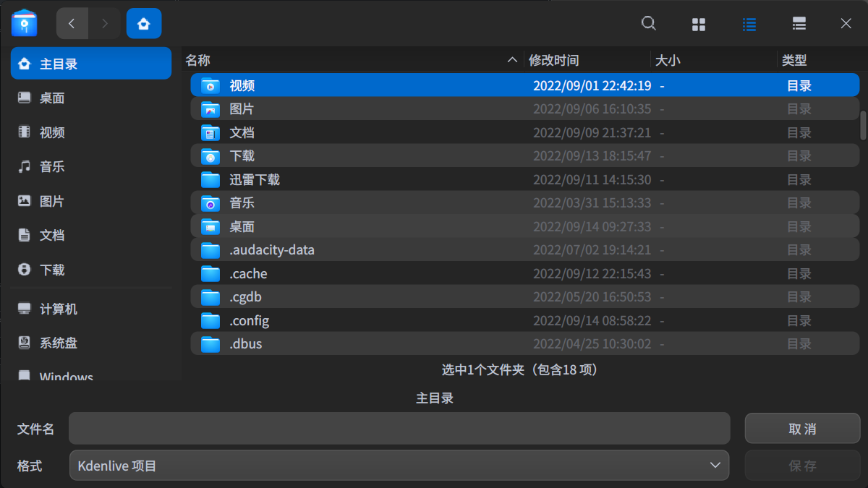868x488 pixels.
Task: Click the 音乐 folder icon in file list
Action: click(210, 203)
